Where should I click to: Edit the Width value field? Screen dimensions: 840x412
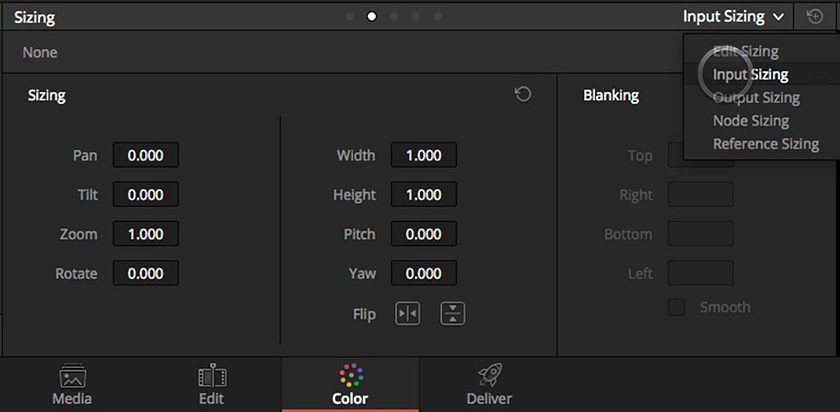tap(424, 155)
